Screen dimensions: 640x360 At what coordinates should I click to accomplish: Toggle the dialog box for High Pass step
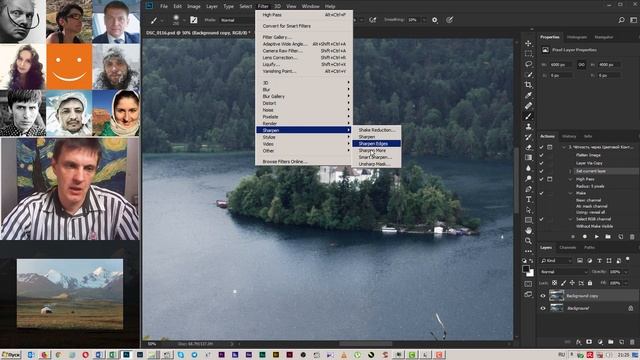point(550,179)
